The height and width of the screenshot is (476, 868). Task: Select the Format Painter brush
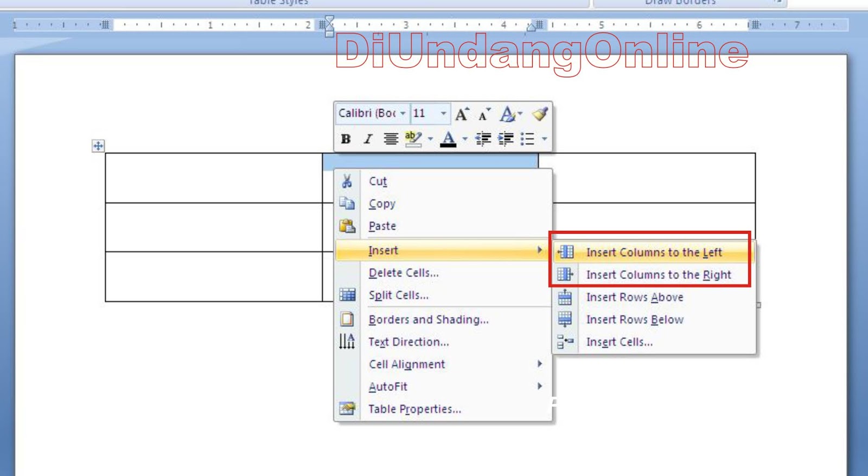540,114
